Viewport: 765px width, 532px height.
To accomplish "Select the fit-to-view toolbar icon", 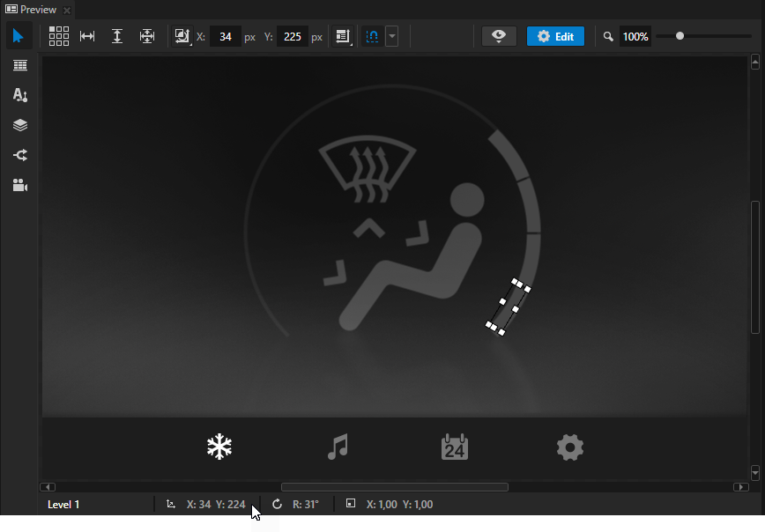I will (x=146, y=36).
